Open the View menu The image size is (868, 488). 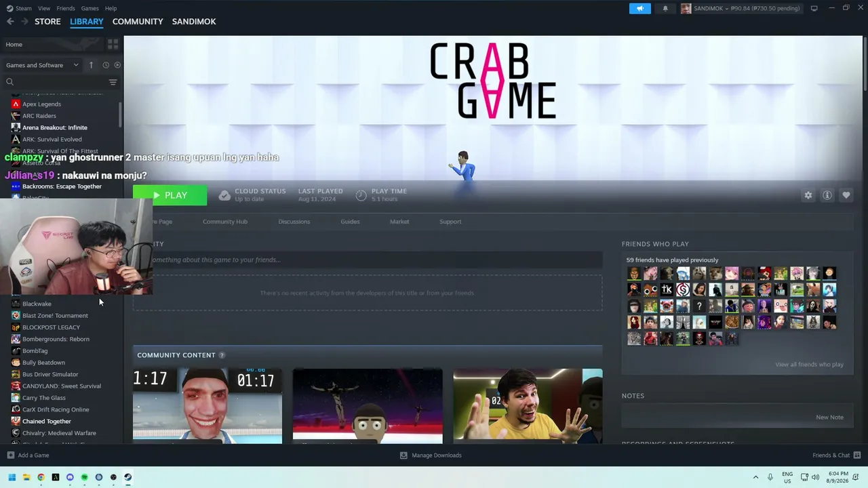[44, 8]
